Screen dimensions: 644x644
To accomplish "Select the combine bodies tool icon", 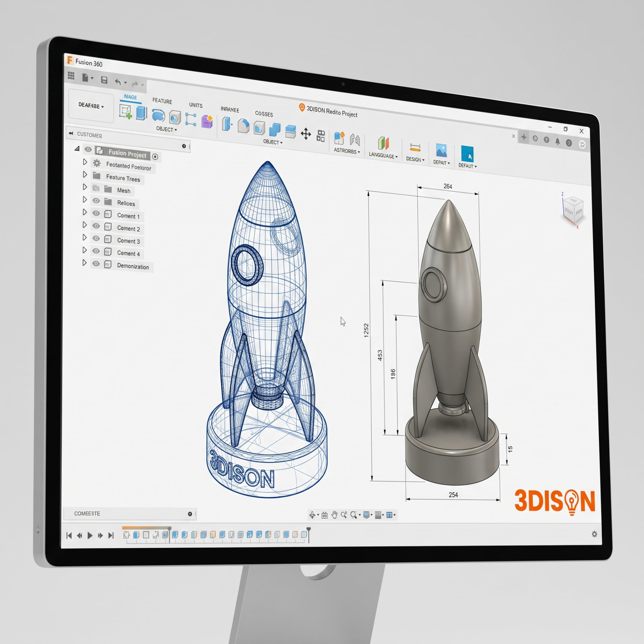I will pos(275,130).
